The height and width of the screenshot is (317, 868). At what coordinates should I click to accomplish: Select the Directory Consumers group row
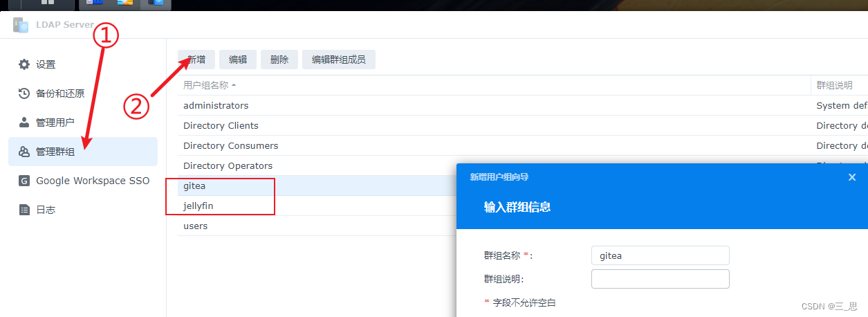point(522,145)
